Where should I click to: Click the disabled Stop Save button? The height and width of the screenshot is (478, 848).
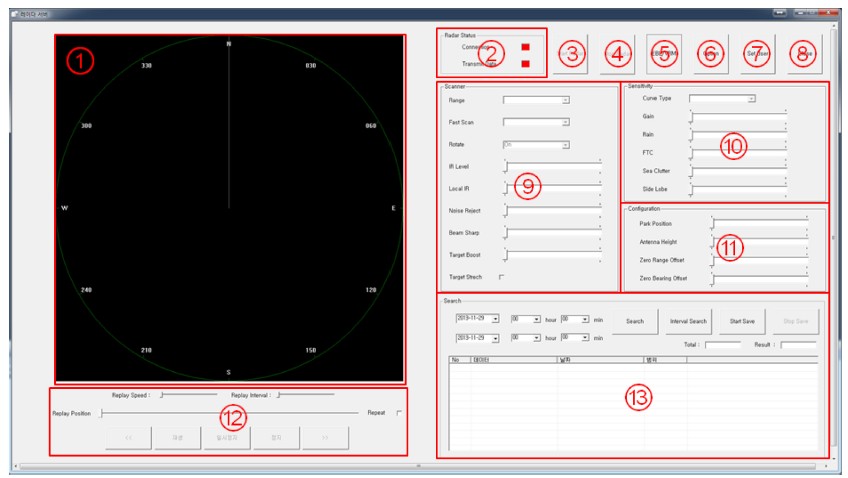click(796, 322)
